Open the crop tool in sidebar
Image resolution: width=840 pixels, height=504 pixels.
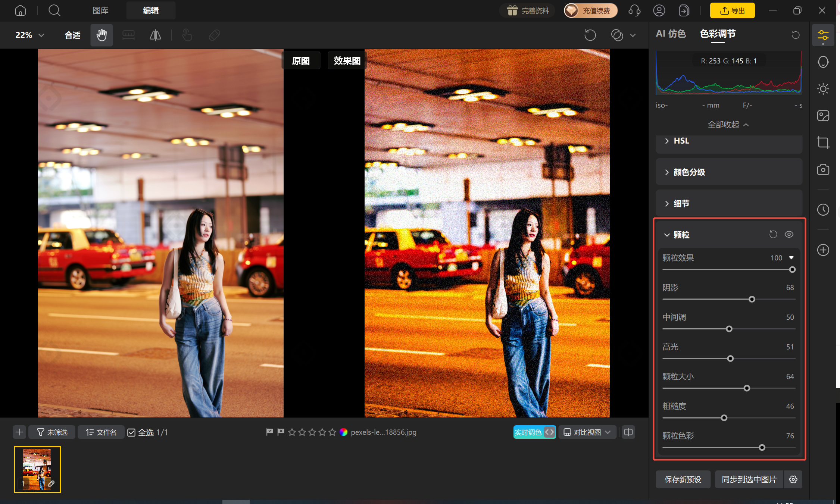tap(823, 143)
